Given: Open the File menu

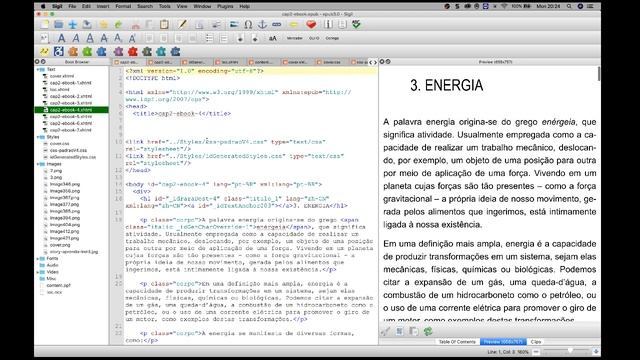Looking at the screenshot, I should pos(72,6).
